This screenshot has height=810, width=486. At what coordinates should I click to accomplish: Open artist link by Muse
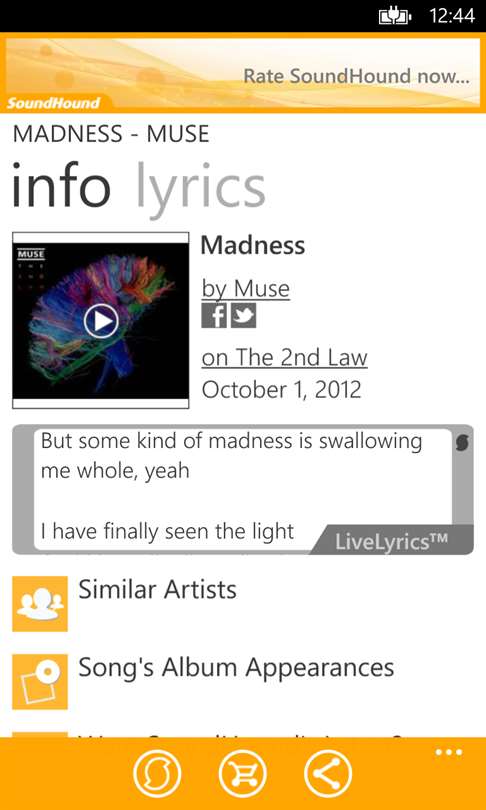[x=245, y=289]
